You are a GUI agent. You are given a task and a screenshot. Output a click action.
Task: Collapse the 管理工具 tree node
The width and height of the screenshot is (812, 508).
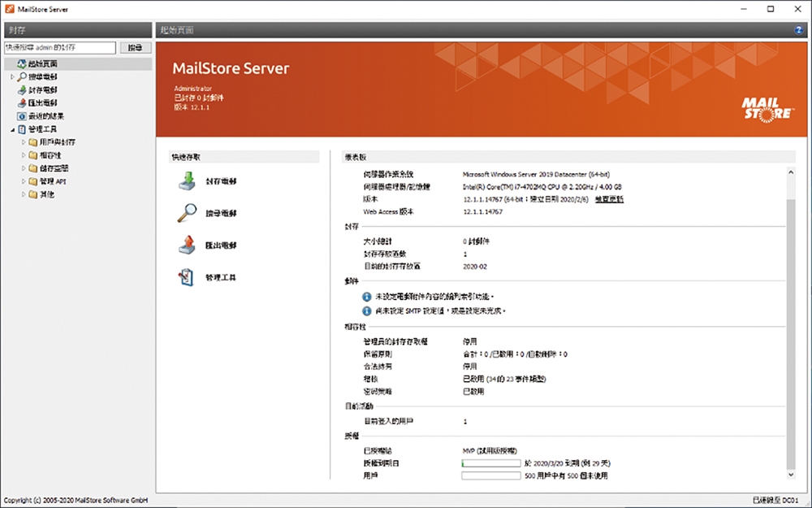click(12, 129)
